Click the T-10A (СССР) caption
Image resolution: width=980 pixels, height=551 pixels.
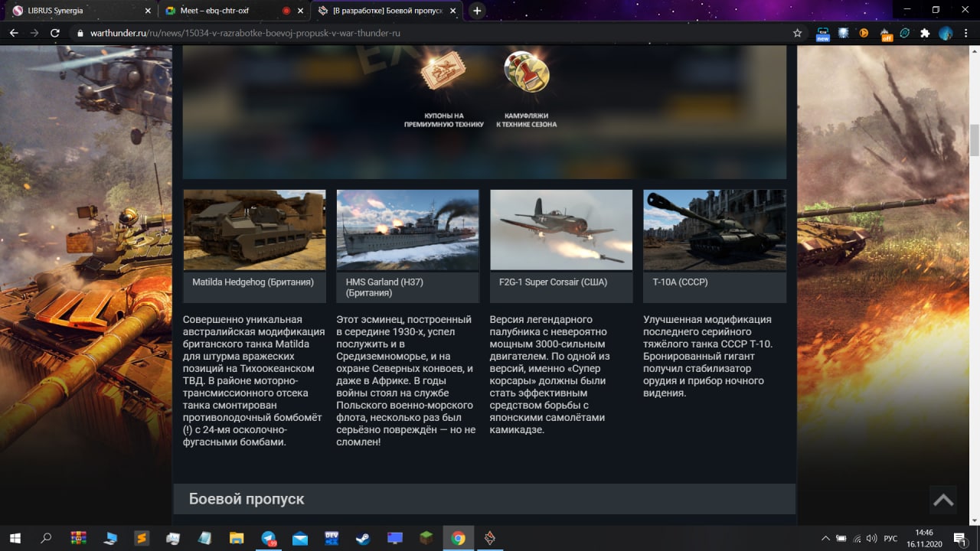coord(680,282)
